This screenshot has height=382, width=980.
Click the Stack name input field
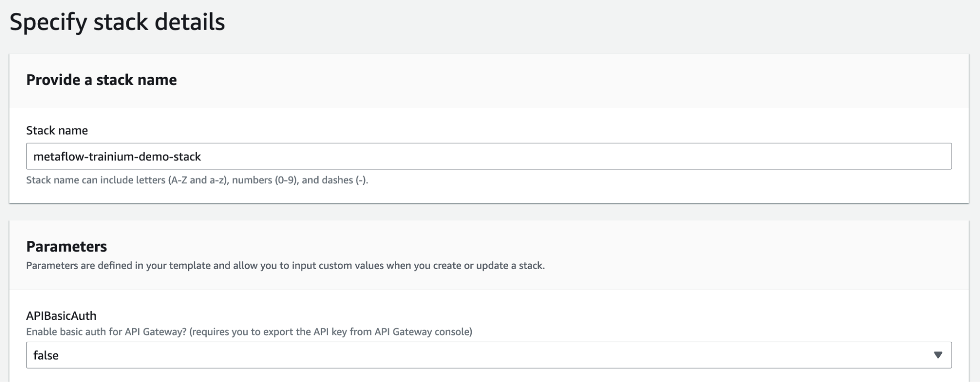pyautogui.click(x=489, y=156)
